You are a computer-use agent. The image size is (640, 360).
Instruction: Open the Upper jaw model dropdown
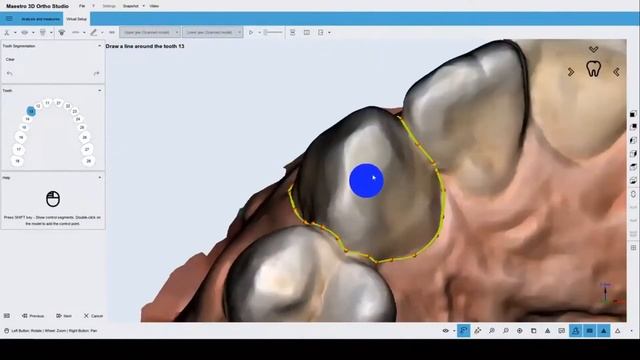[x=150, y=32]
